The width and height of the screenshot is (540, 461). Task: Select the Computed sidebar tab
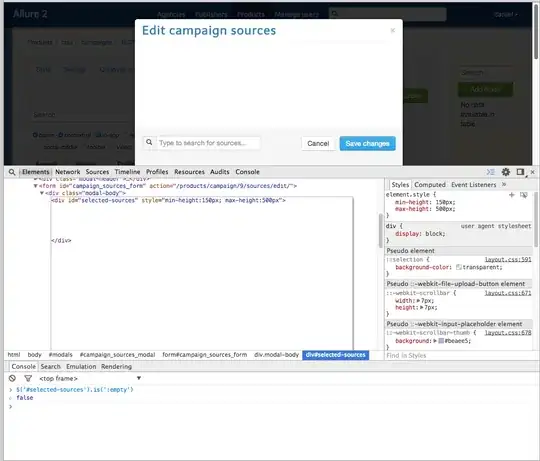[429, 185]
